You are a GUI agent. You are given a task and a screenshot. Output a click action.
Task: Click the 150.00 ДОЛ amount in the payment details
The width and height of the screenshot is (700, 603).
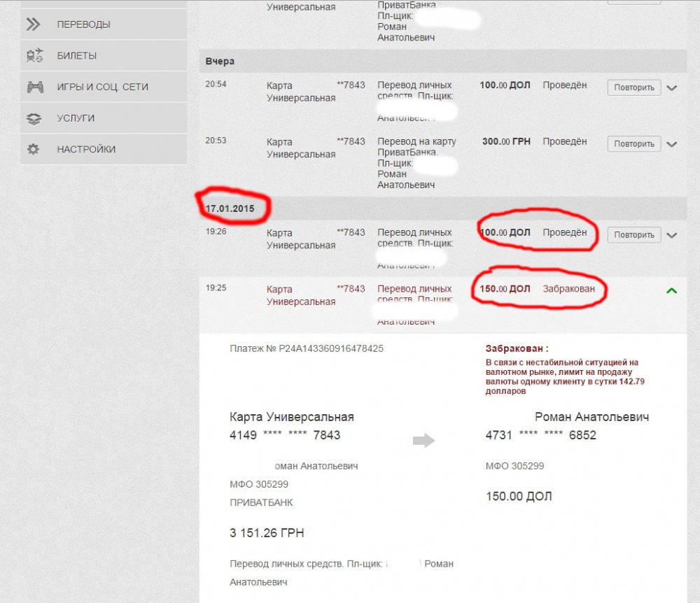click(519, 497)
